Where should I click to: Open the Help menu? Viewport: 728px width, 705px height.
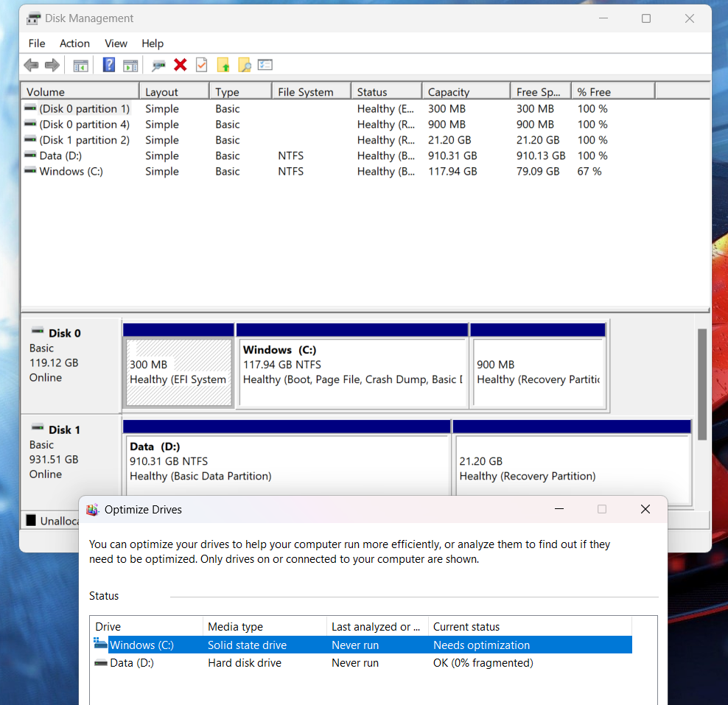coord(153,43)
